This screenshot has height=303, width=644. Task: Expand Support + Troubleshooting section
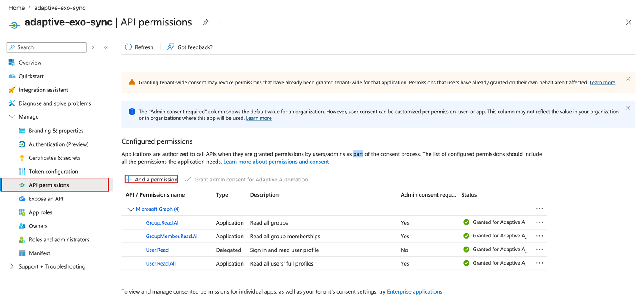coord(12,266)
